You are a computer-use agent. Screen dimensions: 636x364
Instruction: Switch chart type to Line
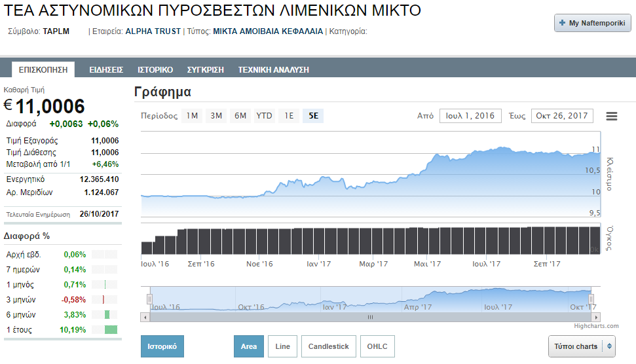[282, 346]
